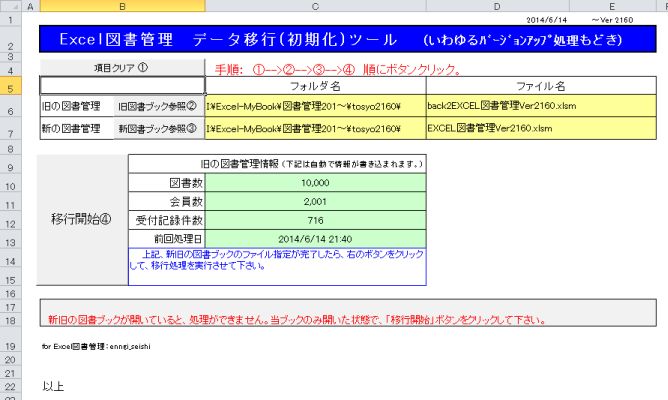This screenshot has width=668, height=400.
Task: Click the blue title banner Excel図書管理
Action: 348,39
